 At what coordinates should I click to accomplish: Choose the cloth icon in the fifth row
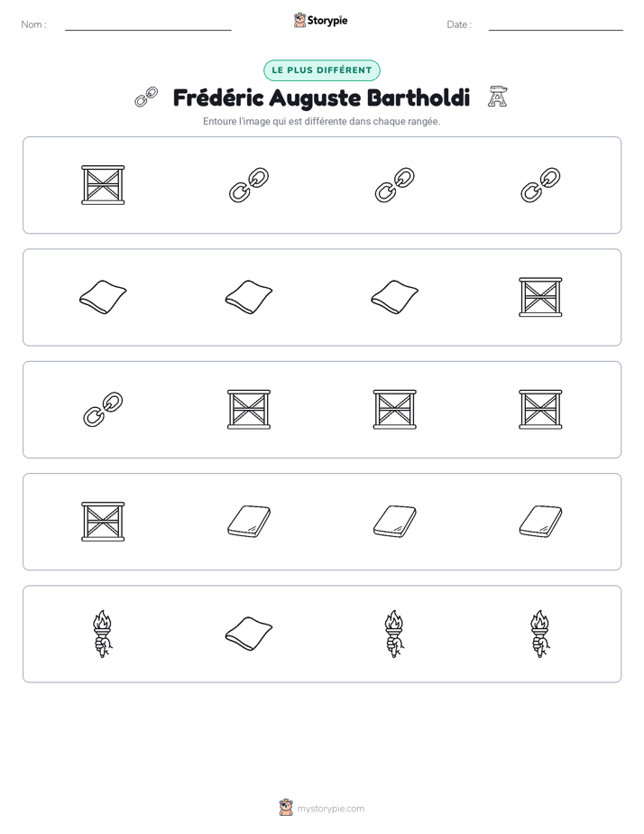coord(249,634)
